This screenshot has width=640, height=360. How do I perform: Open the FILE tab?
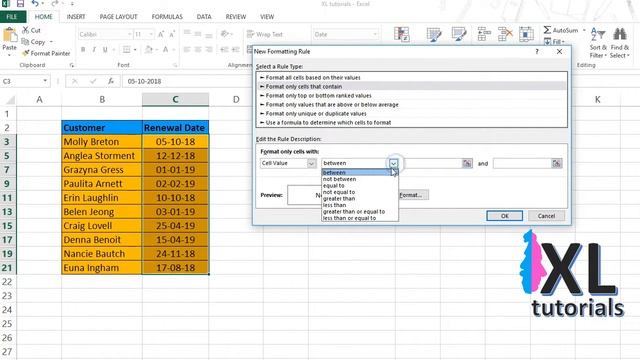pyautogui.click(x=12, y=17)
